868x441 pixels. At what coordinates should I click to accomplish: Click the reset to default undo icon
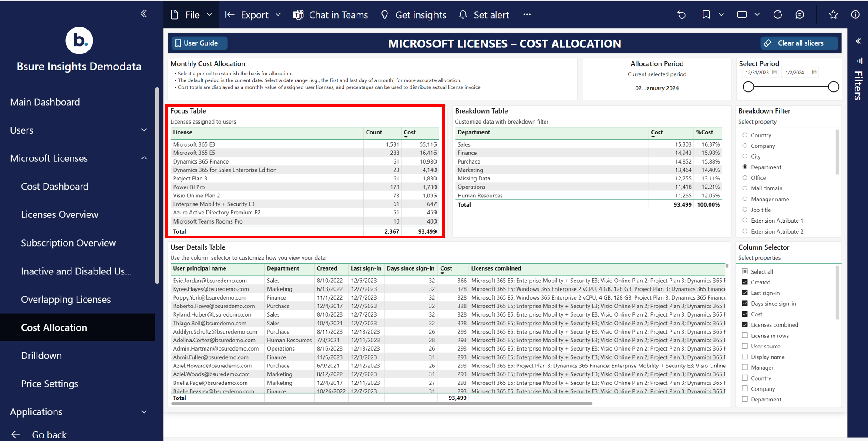(681, 15)
